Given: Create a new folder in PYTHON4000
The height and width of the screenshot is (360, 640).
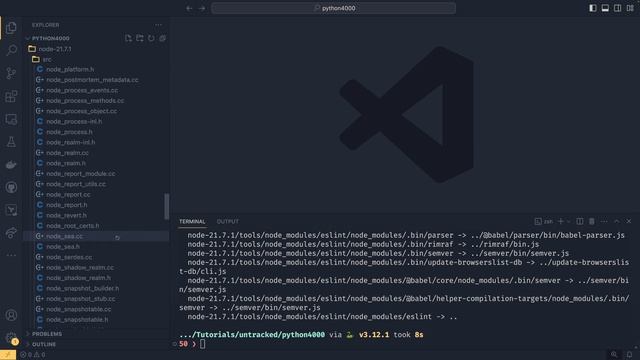Looking at the screenshot, I should click(x=140, y=38).
